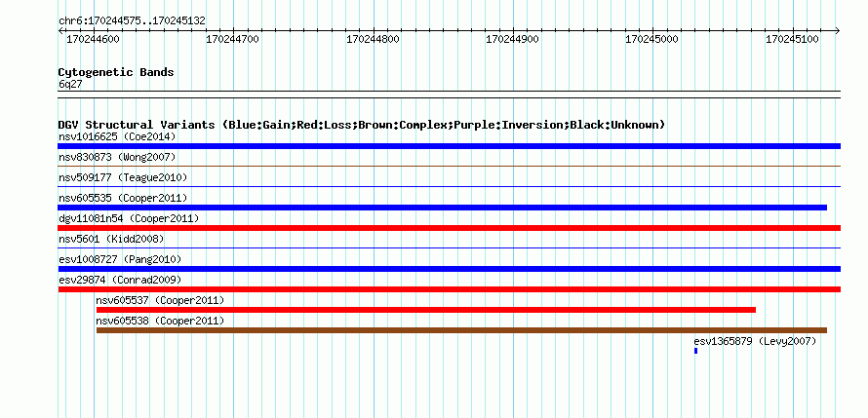Click the blue nsv1016625 gain bar
Viewport: 868px width, 418px height.
(x=449, y=146)
